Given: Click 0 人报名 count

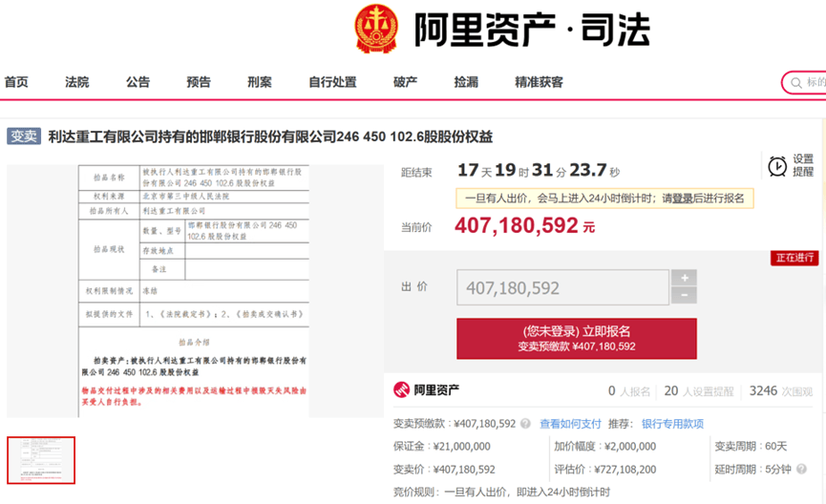Looking at the screenshot, I should (x=629, y=390).
